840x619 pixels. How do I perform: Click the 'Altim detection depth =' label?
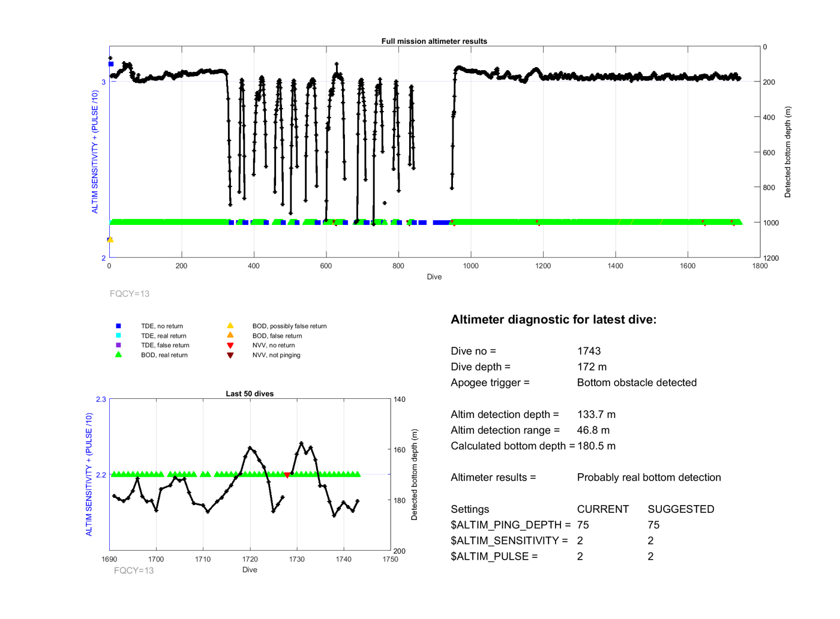(x=505, y=414)
